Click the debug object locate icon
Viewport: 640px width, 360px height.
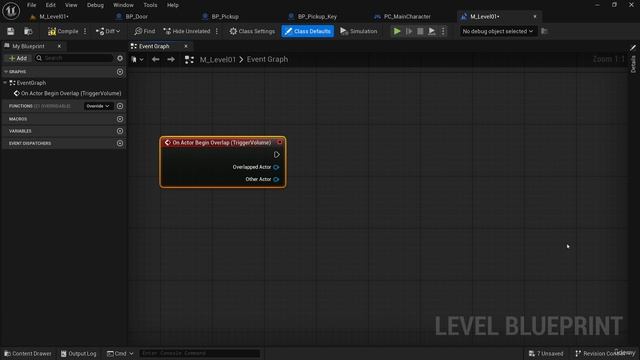coord(544,31)
